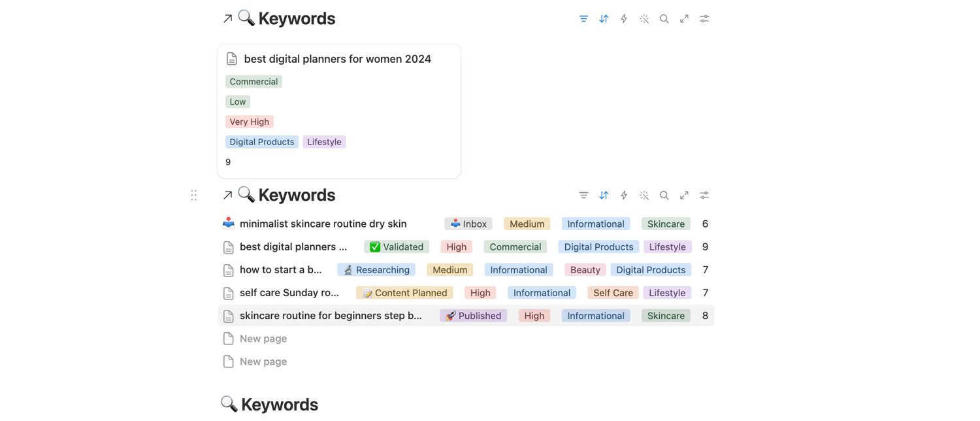Click Researching status tag

click(376, 270)
